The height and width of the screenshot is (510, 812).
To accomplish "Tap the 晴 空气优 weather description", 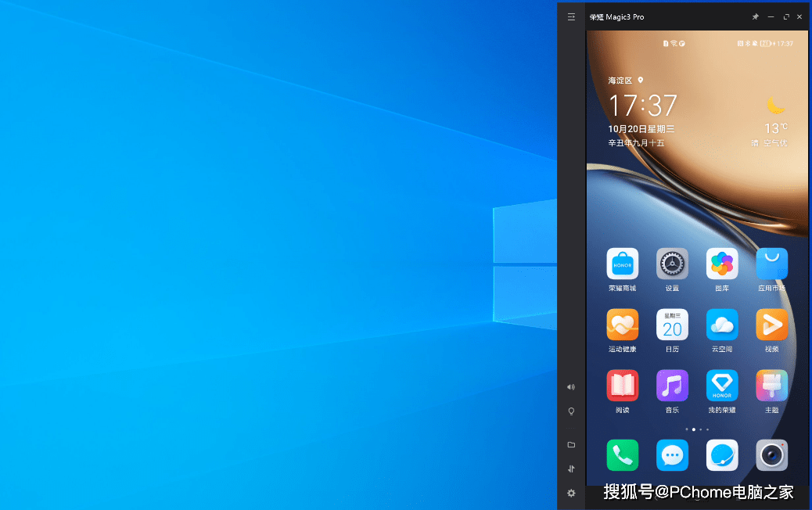I will coord(769,143).
